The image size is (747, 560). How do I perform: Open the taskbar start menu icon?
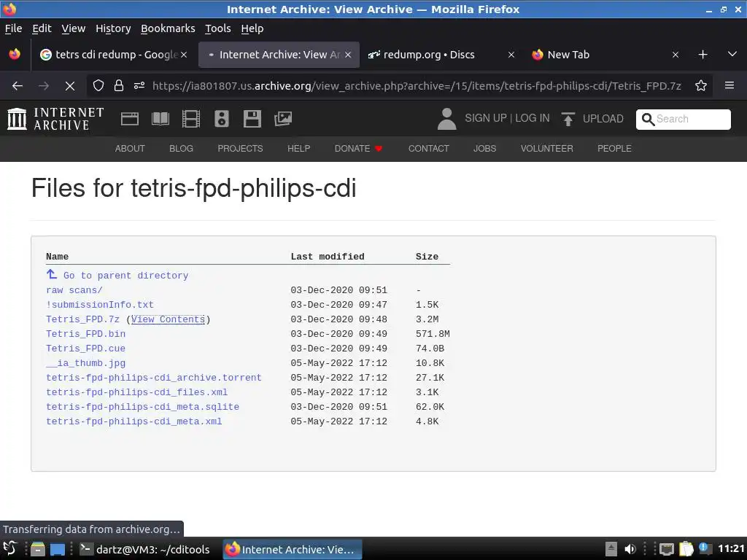click(x=10, y=549)
